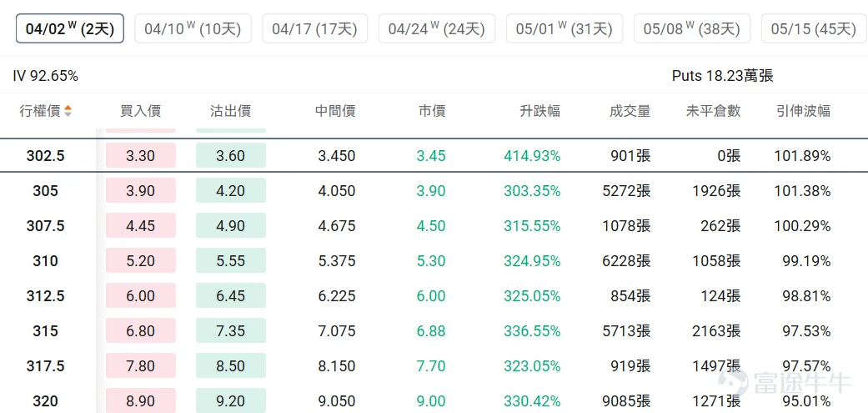Screen dimensions: 868x413
Task: Click the market price 6.88 cell
Action: point(431,331)
